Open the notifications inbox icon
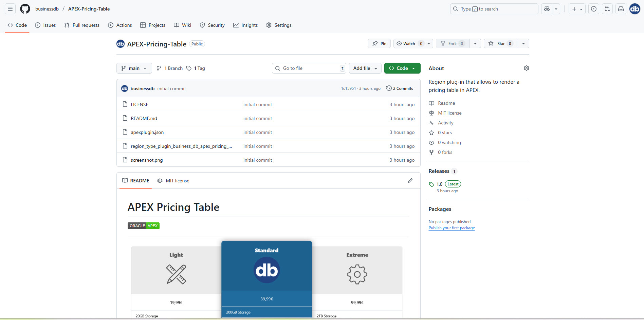 621,9
